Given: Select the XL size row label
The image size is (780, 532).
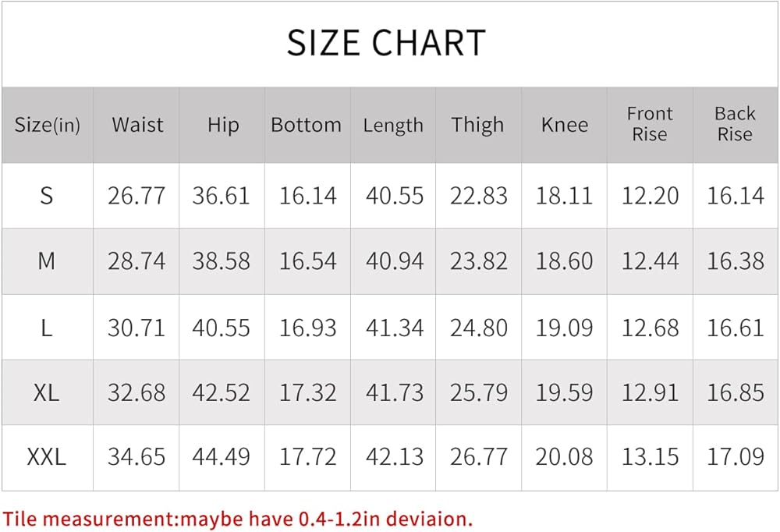Looking at the screenshot, I should point(47,392).
